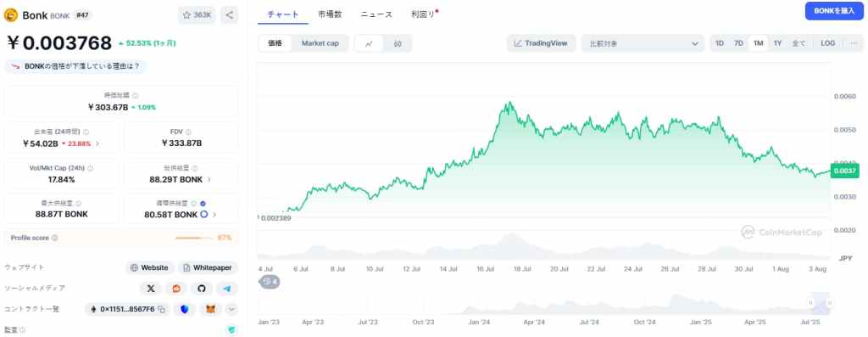This screenshot has height=337, width=868.
Task: Click the BONKを購入 buy button
Action: [x=834, y=10]
